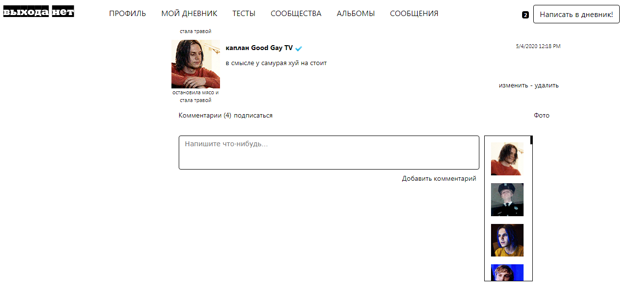This screenshot has width=644, height=308.
Task: Open СООБЩЕНИЯ in the top navigation
Action: point(414,14)
